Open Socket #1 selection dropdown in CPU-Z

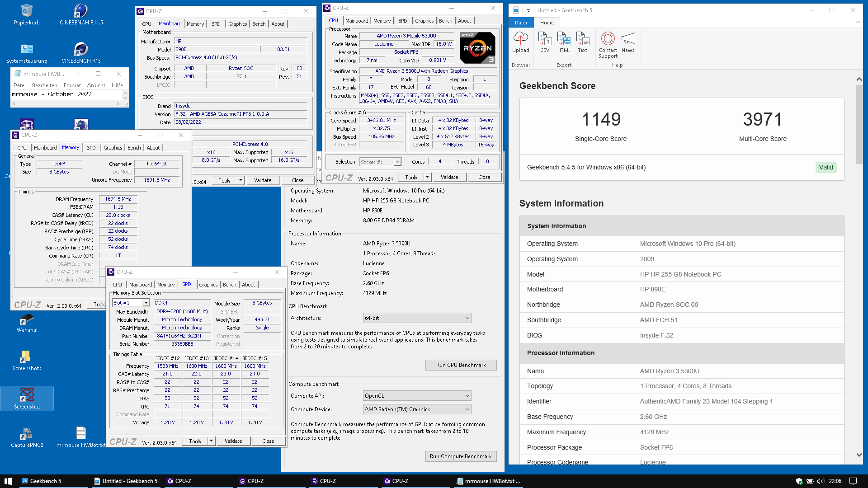380,162
